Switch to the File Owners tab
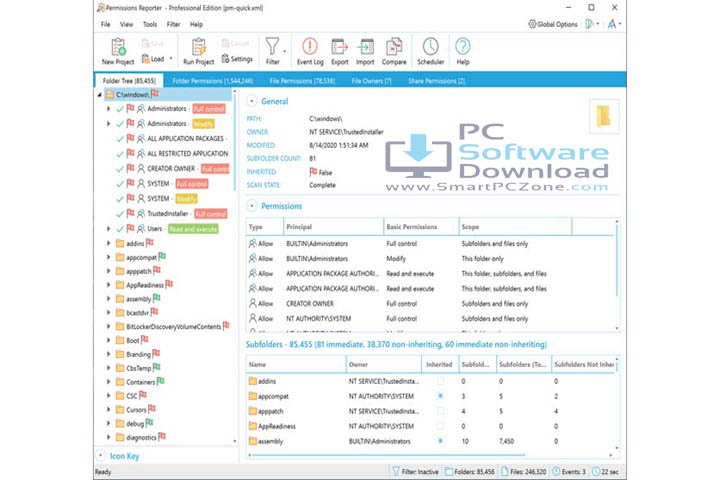Image resolution: width=720 pixels, height=480 pixels. coord(371,81)
